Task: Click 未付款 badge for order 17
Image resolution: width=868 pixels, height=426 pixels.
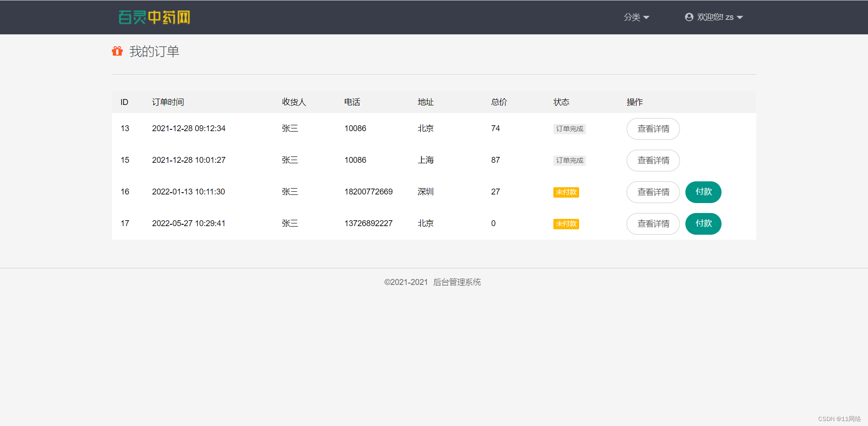Action: pyautogui.click(x=566, y=224)
